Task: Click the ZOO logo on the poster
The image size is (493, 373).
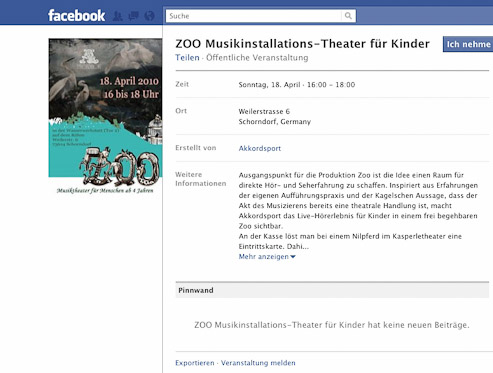Action: click(x=119, y=167)
